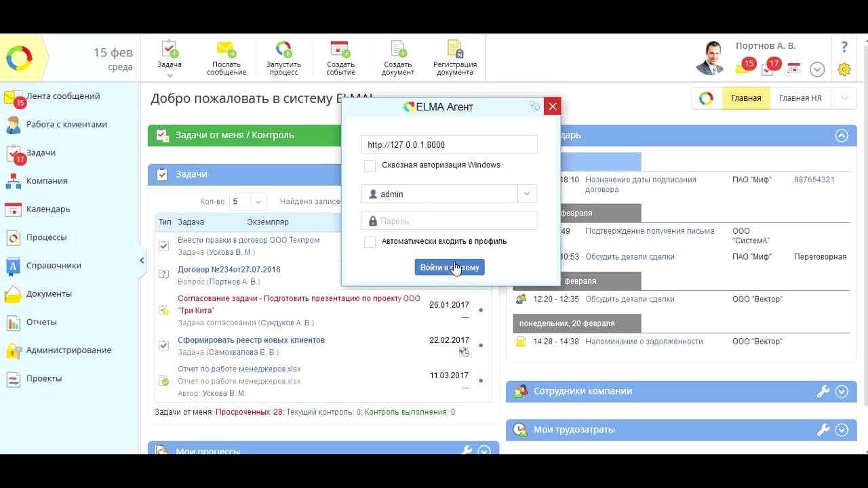Expand the user menu round arrow
This screenshot has width=868, height=488.
pos(817,69)
